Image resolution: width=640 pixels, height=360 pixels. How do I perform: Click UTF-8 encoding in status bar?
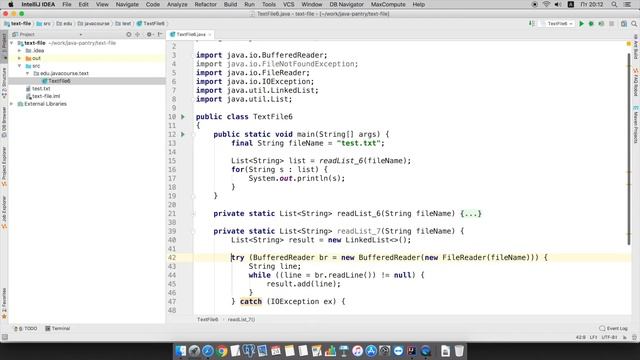(609, 338)
